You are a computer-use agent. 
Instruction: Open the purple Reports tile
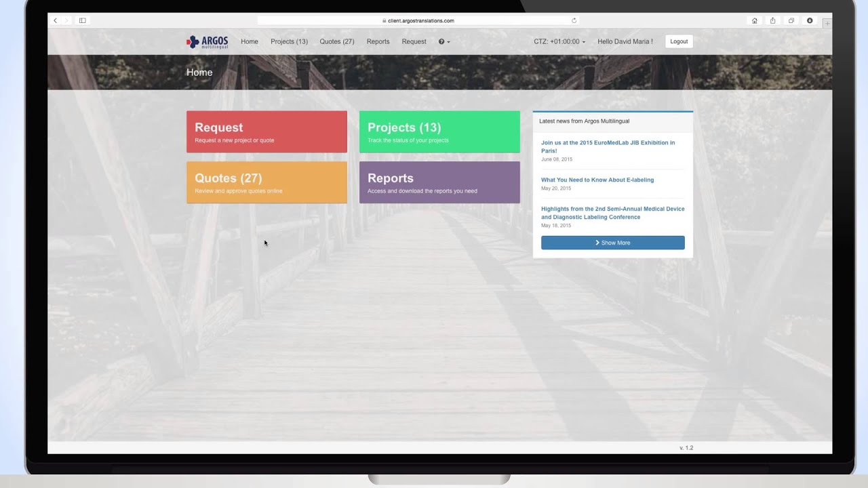[439, 182]
